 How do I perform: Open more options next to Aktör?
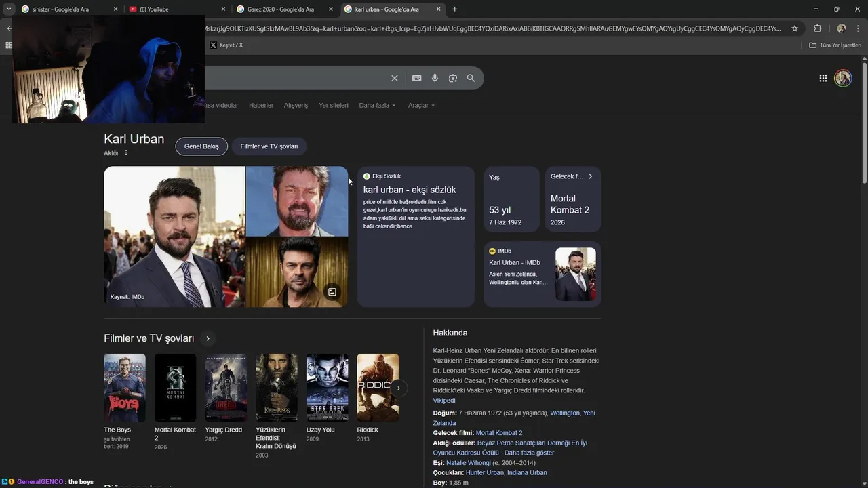pyautogui.click(x=126, y=152)
